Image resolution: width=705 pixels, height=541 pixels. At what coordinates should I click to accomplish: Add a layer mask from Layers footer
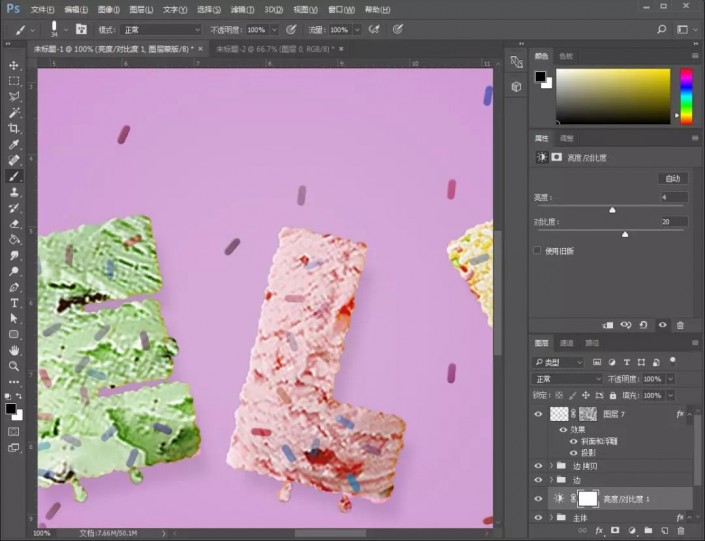tap(615, 531)
